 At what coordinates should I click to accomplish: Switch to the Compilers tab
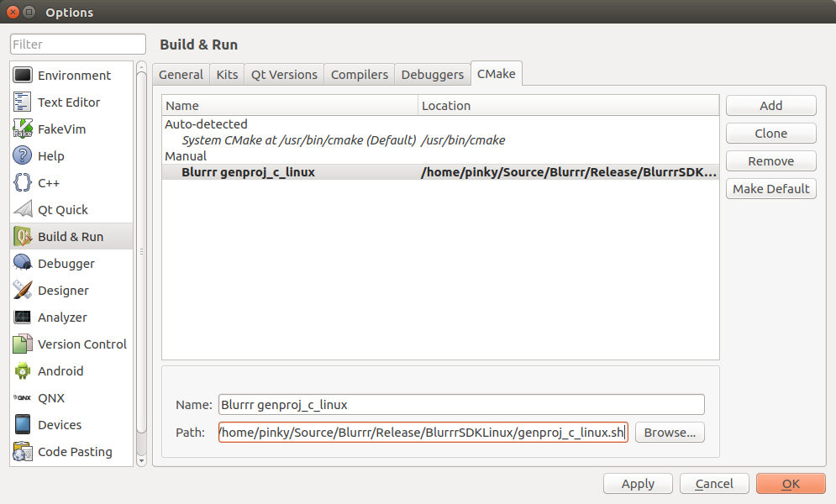pyautogui.click(x=360, y=75)
